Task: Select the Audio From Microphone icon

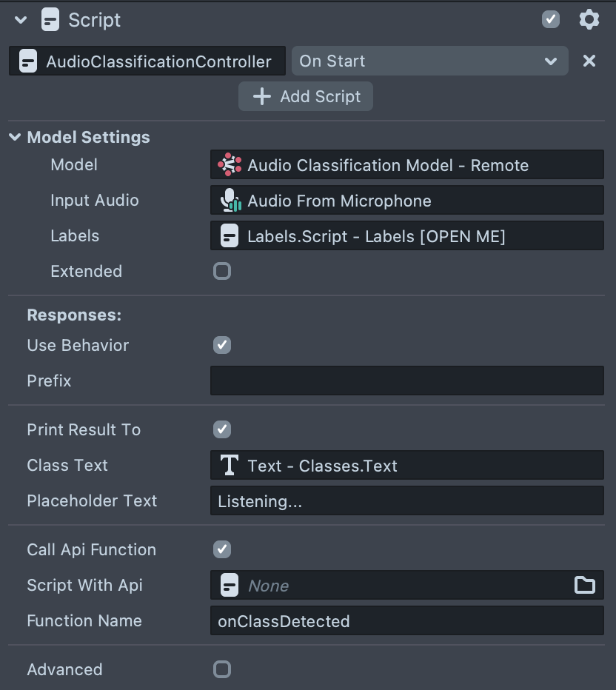Action: tap(230, 200)
